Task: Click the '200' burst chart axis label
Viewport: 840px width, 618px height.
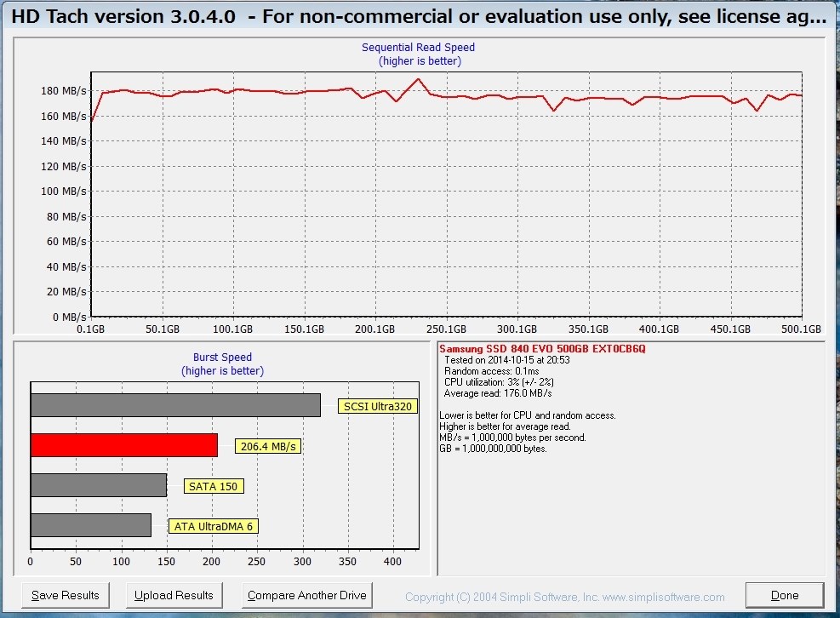Action: [212, 561]
